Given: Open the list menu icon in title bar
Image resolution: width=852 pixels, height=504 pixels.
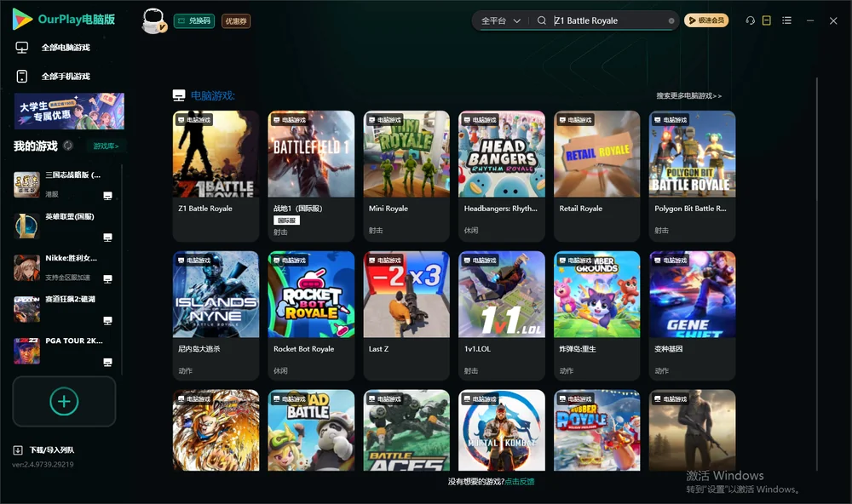Looking at the screenshot, I should click(x=786, y=20).
